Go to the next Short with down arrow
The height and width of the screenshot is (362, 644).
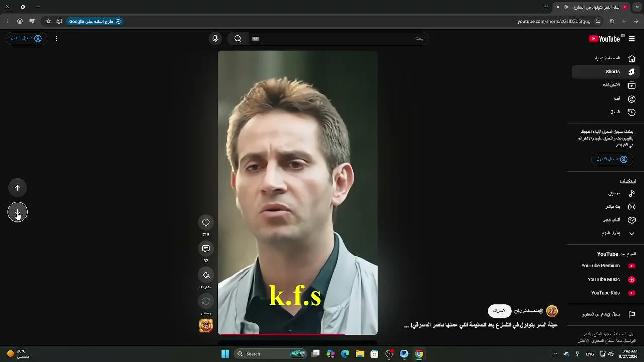pyautogui.click(x=18, y=212)
